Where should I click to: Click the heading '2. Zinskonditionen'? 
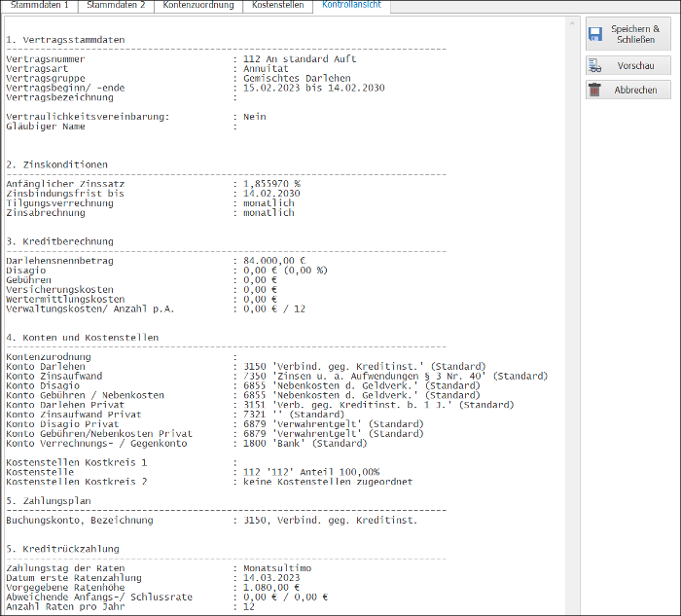point(56,164)
